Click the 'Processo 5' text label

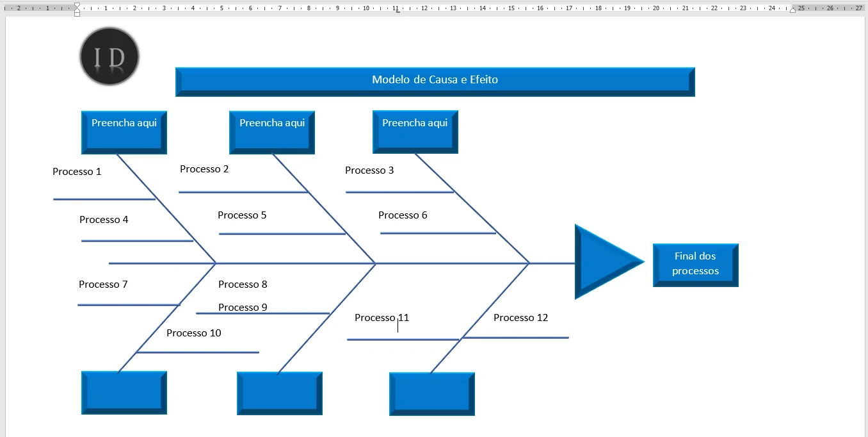[x=242, y=215]
